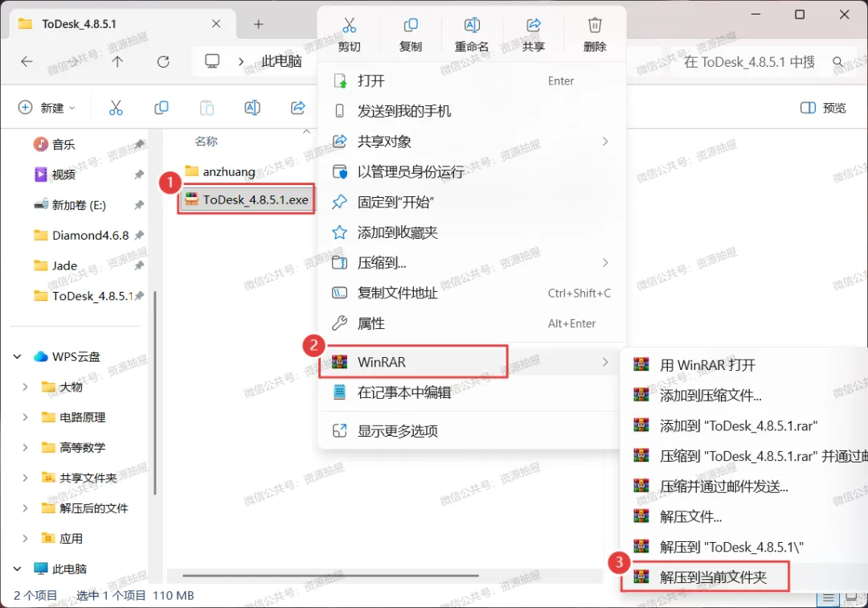Expand the 高等数学 folder node

pyautogui.click(x=25, y=447)
